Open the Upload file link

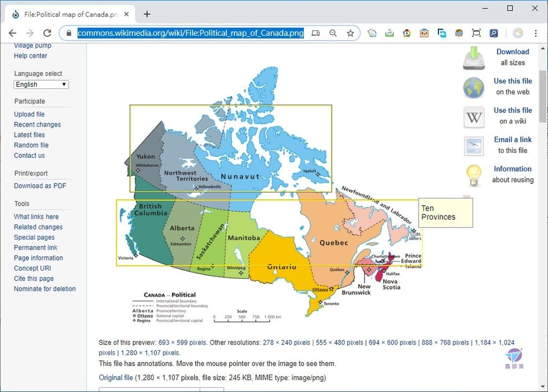(29, 114)
